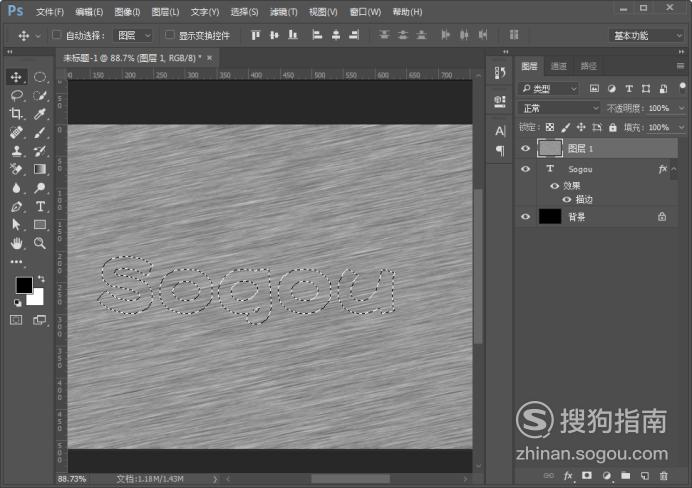Toggle Quick Mask mode
The image size is (692, 488).
pos(16,320)
